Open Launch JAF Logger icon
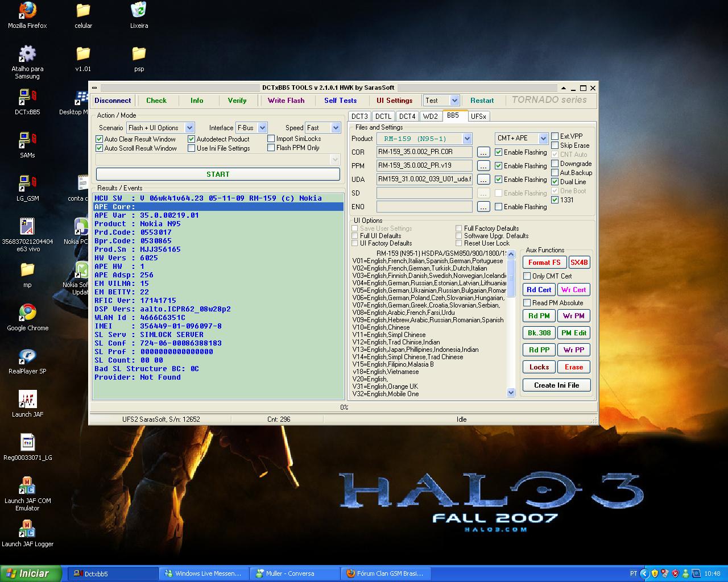 coord(27,534)
